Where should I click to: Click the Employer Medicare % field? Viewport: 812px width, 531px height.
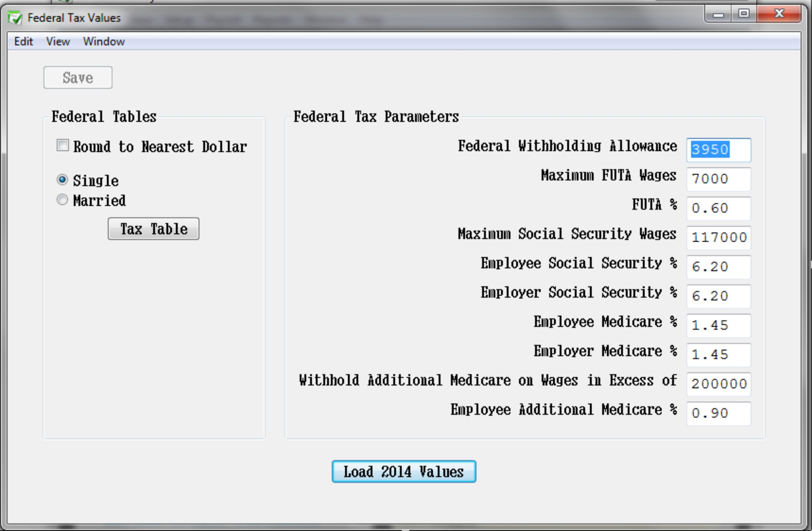tap(719, 355)
